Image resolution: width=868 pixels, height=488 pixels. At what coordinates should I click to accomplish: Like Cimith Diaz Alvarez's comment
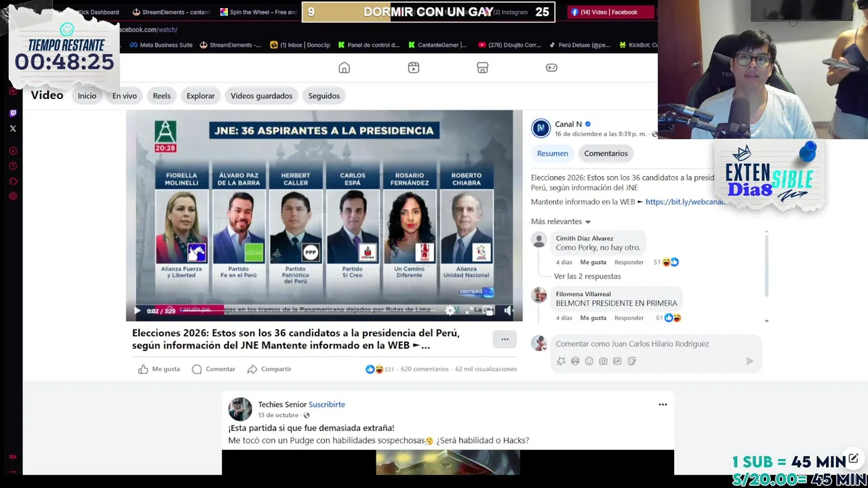coord(593,262)
